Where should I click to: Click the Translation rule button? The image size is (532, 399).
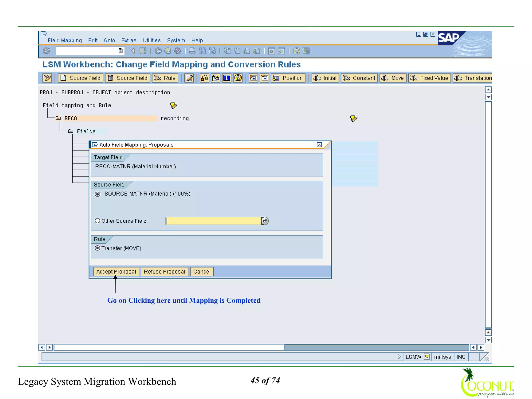point(473,78)
